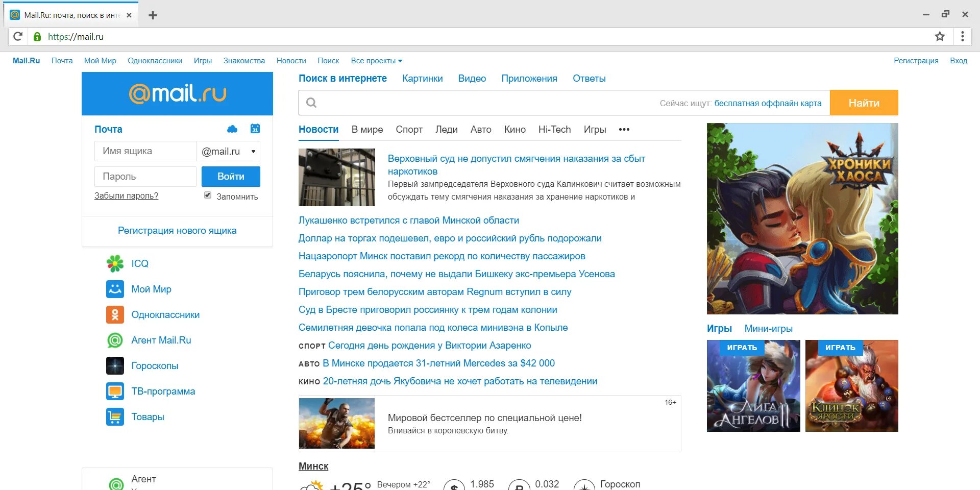The height and width of the screenshot is (490, 980).
Task: Close the Mail.Ru browser tab
Action: (129, 15)
